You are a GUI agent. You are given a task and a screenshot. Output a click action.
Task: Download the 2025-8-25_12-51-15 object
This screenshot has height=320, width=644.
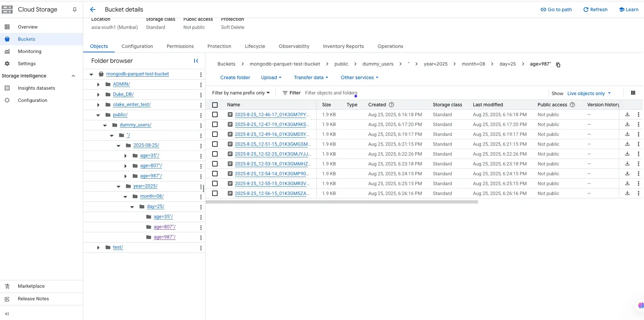(627, 144)
